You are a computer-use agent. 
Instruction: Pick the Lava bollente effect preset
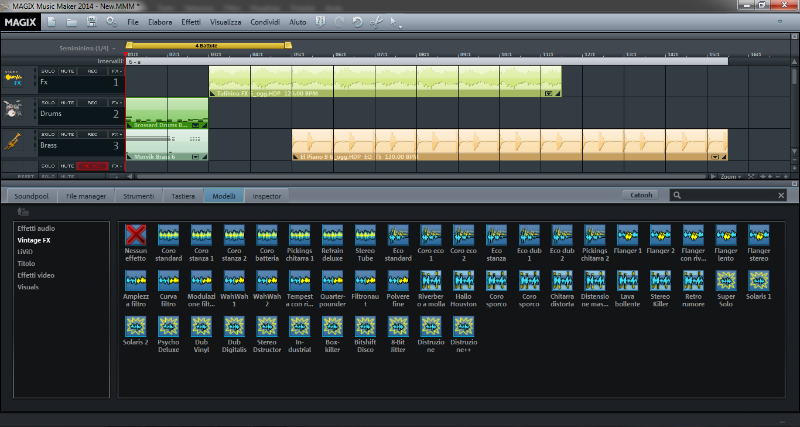(x=629, y=281)
